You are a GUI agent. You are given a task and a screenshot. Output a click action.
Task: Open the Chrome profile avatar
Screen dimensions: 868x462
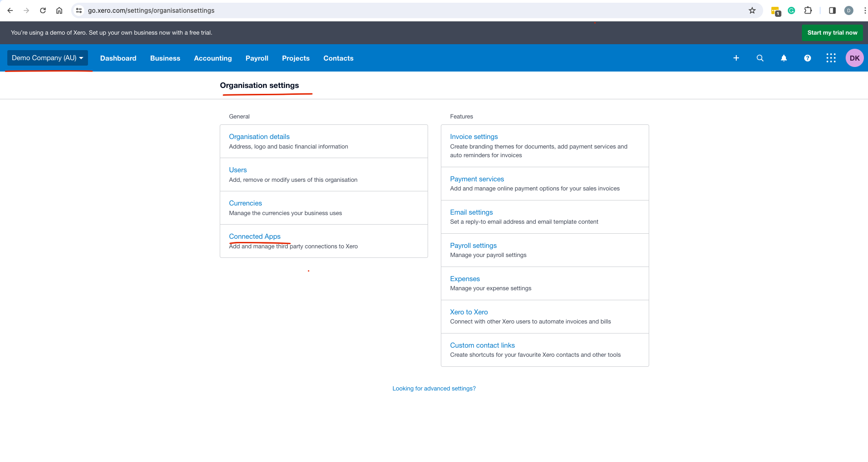click(x=849, y=10)
